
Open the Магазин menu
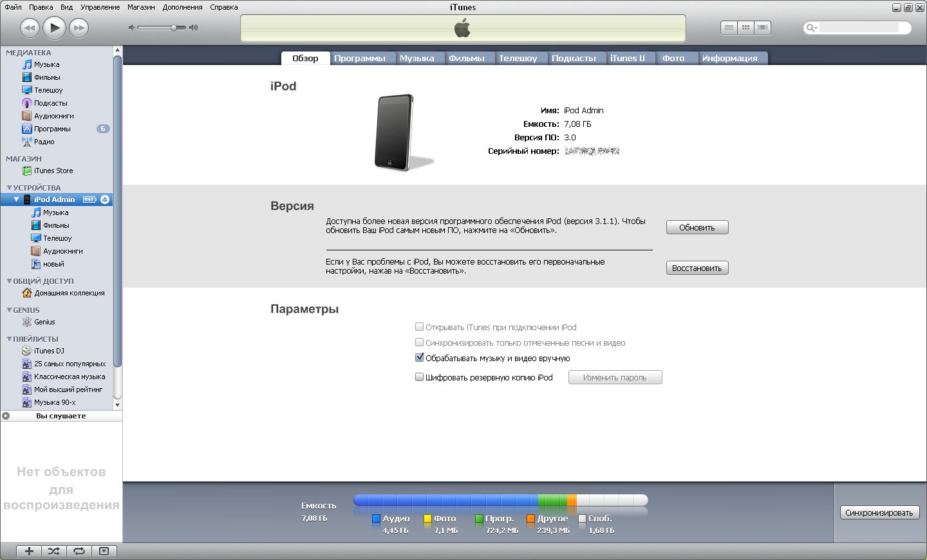click(141, 7)
